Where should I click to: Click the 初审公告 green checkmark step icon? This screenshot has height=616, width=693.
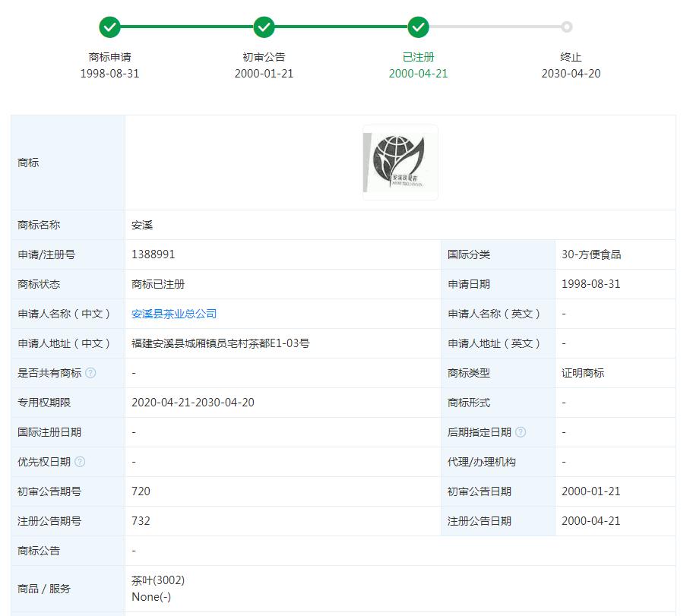(264, 27)
